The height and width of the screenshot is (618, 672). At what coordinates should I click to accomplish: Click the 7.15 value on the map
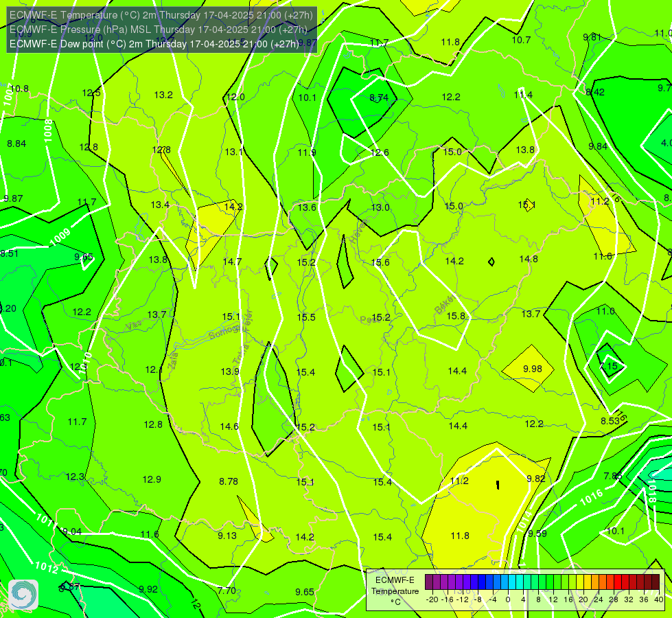point(608,366)
